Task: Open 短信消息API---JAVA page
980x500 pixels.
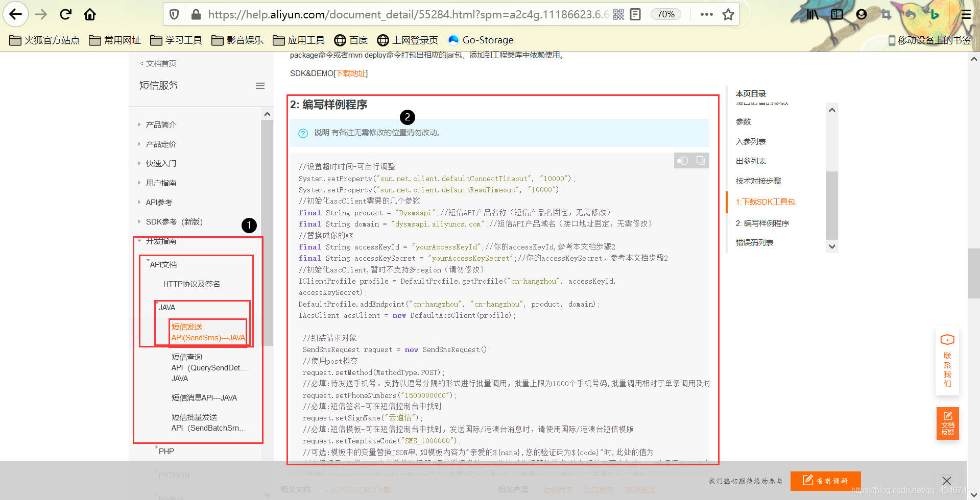Action: pyautogui.click(x=204, y=397)
